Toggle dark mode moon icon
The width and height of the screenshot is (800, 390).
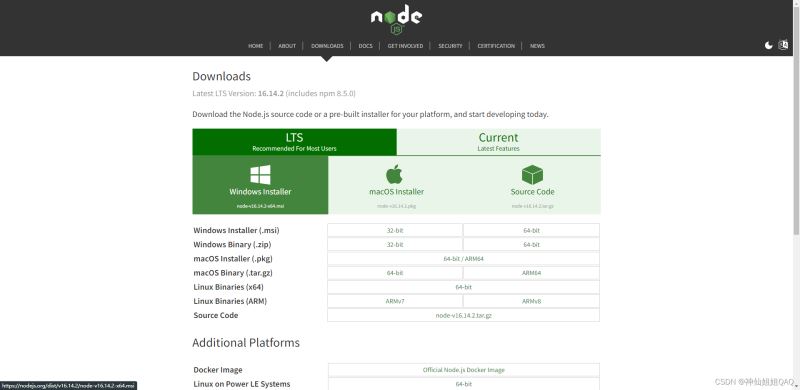(x=768, y=45)
